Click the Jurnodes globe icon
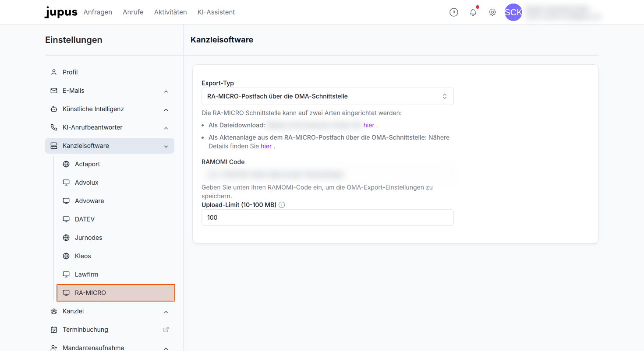This screenshot has width=644, height=351. coord(66,238)
